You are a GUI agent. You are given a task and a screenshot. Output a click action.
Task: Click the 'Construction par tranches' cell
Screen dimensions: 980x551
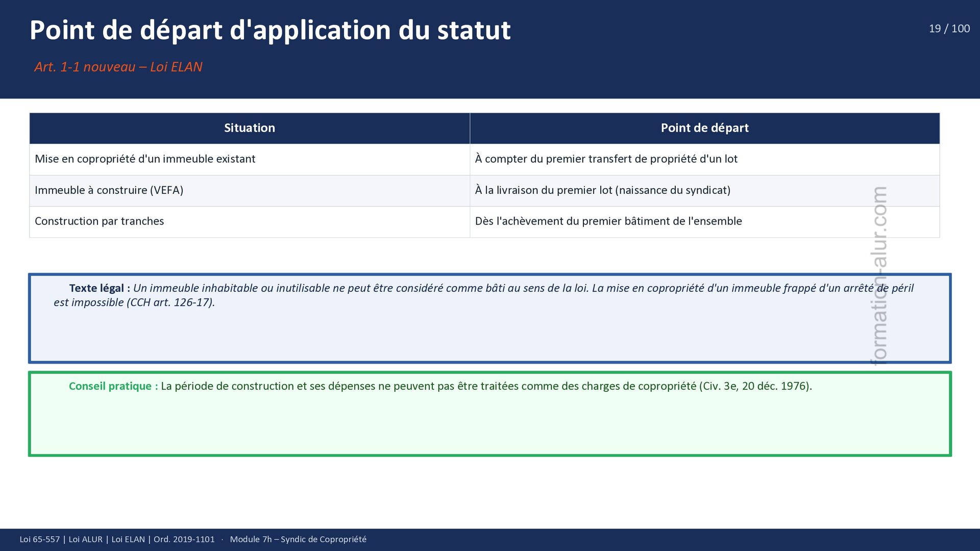[x=99, y=221]
